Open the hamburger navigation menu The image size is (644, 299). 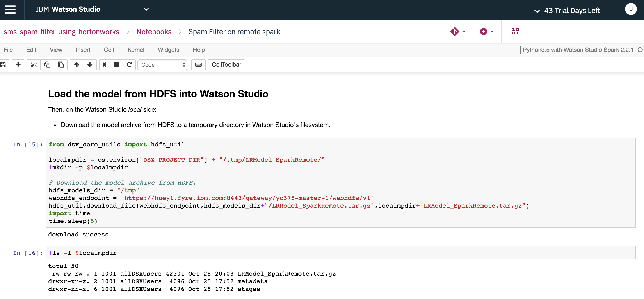pyautogui.click(x=10, y=9)
